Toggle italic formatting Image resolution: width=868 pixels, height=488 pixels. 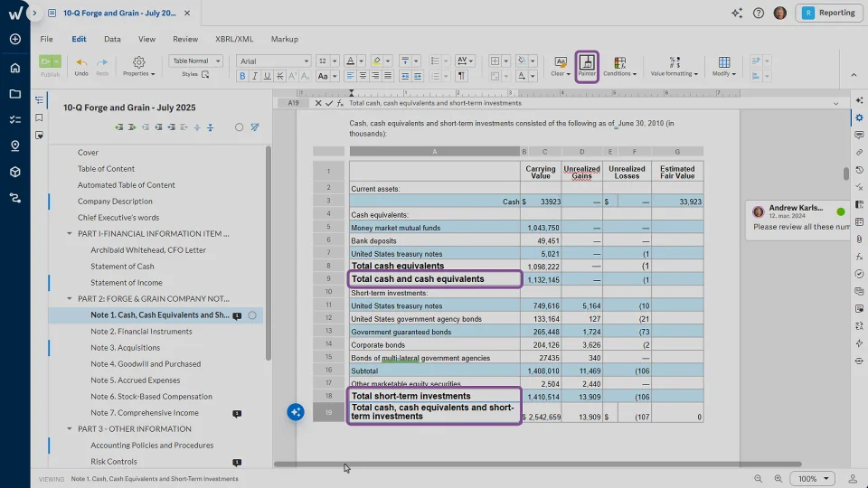[255, 77]
